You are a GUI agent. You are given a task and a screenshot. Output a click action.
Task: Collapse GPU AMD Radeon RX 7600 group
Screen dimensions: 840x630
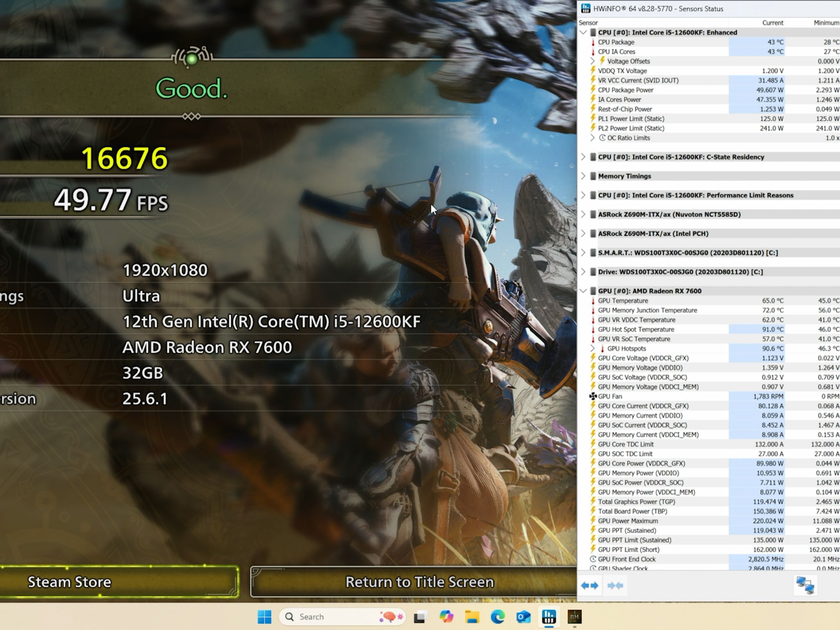click(x=583, y=291)
